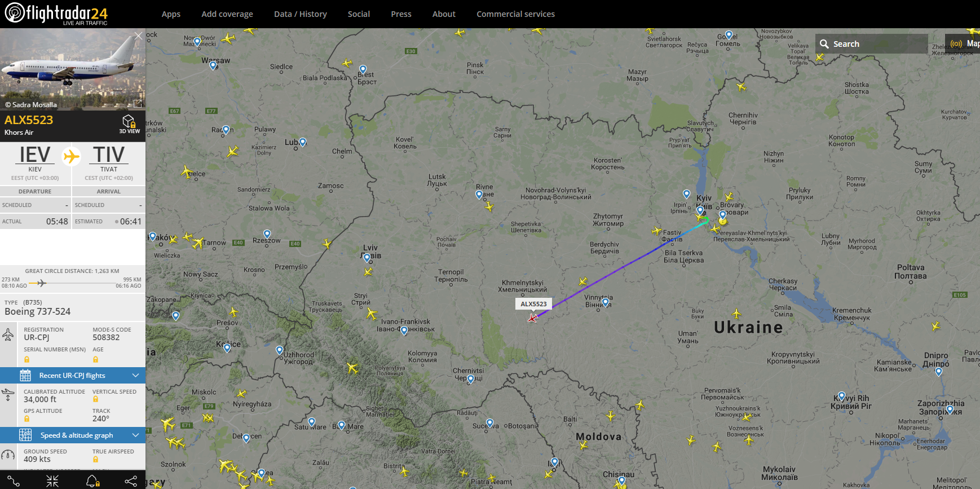
Task: Expand Speed & altitude graph section
Action: [73, 435]
